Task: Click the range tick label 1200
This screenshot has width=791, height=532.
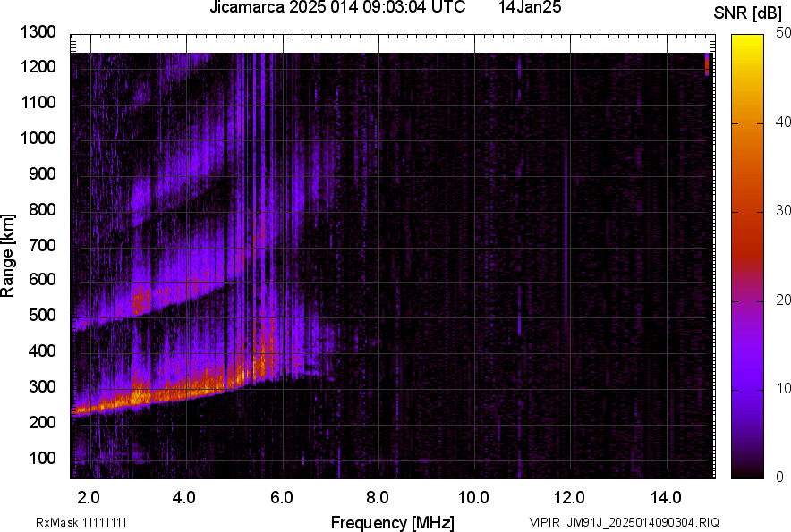Action: point(38,66)
